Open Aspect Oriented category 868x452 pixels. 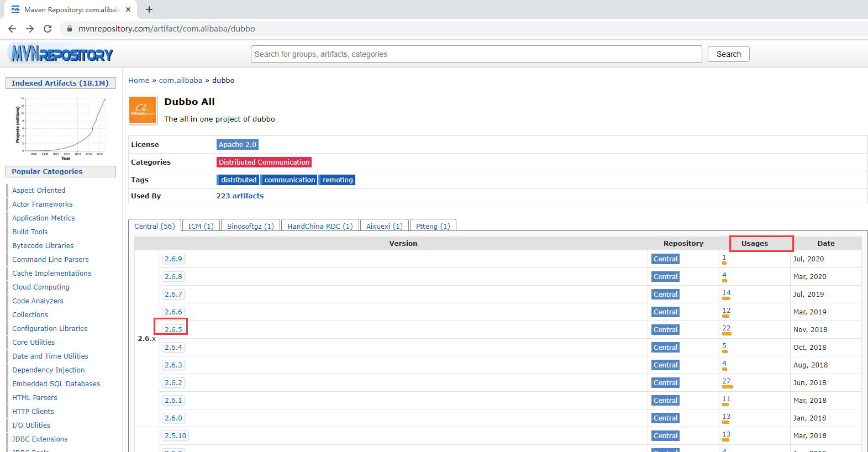(39, 190)
